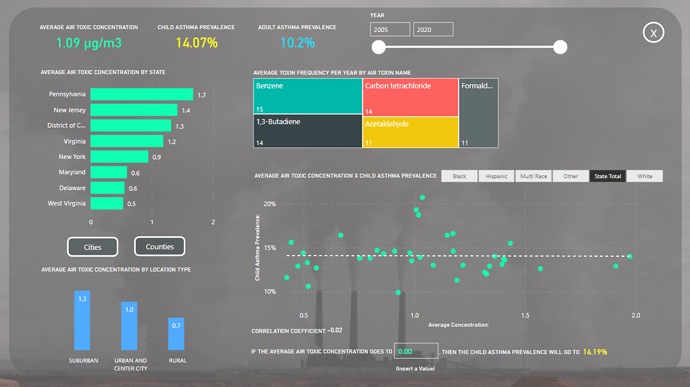
Task: Select the Hispanic race filter
Action: [x=496, y=176]
